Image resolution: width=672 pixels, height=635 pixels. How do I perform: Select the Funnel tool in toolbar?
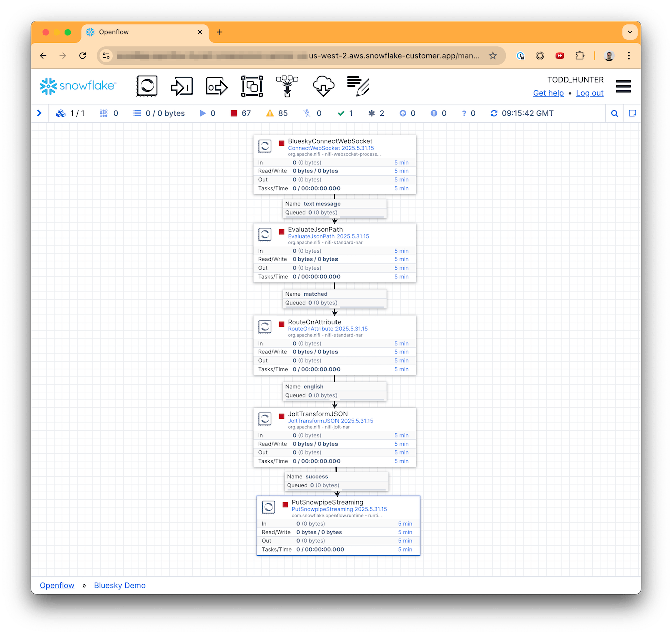287,86
